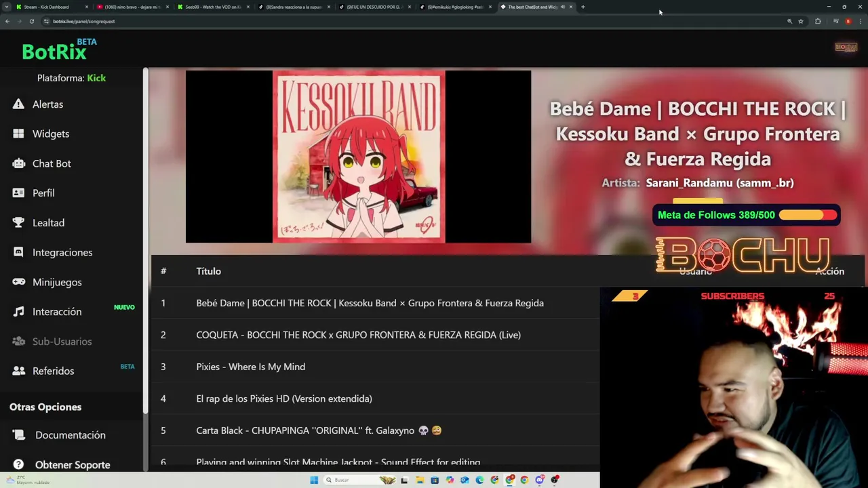Image resolution: width=868 pixels, height=488 pixels.
Task: Click the Kessoku Band video thumbnail
Action: pyautogui.click(x=358, y=157)
